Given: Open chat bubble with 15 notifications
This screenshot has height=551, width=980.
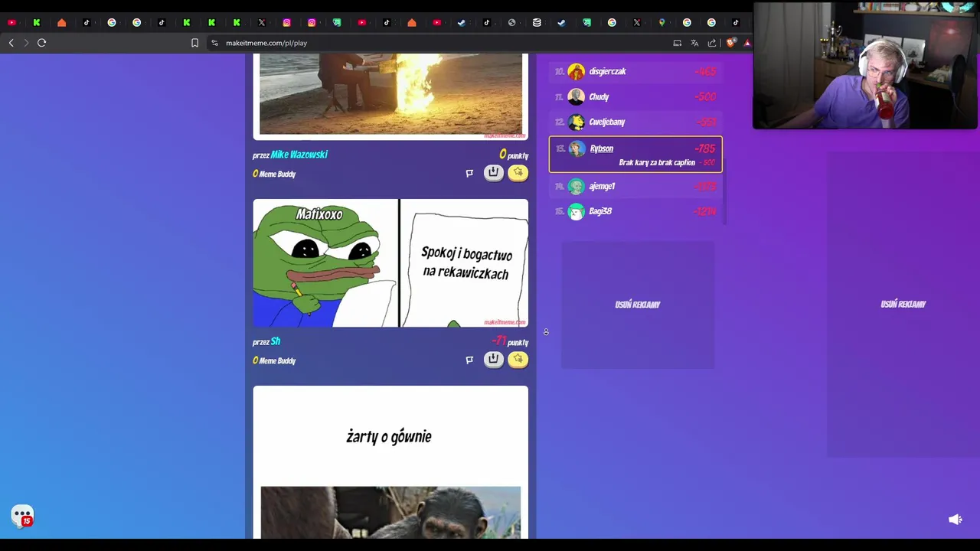Looking at the screenshot, I should click(22, 516).
